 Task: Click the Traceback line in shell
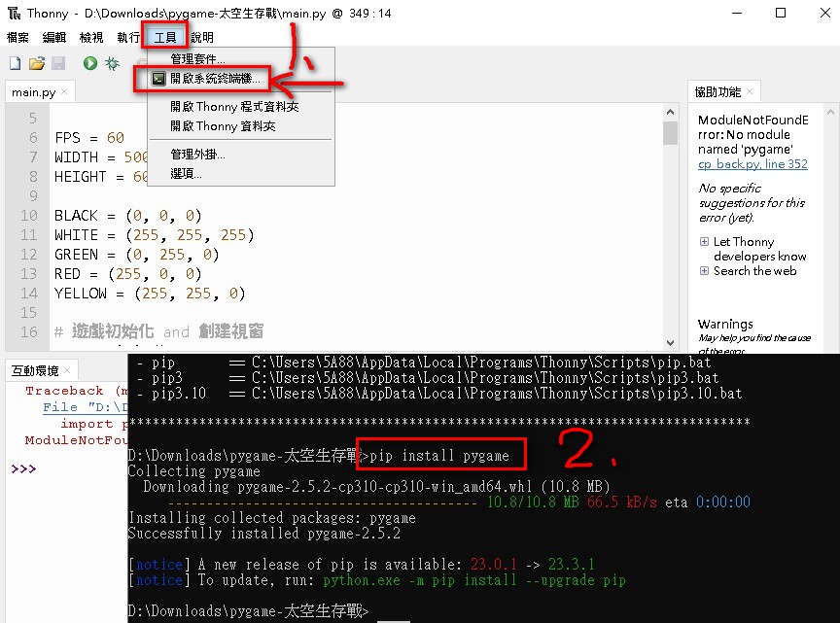click(77, 391)
